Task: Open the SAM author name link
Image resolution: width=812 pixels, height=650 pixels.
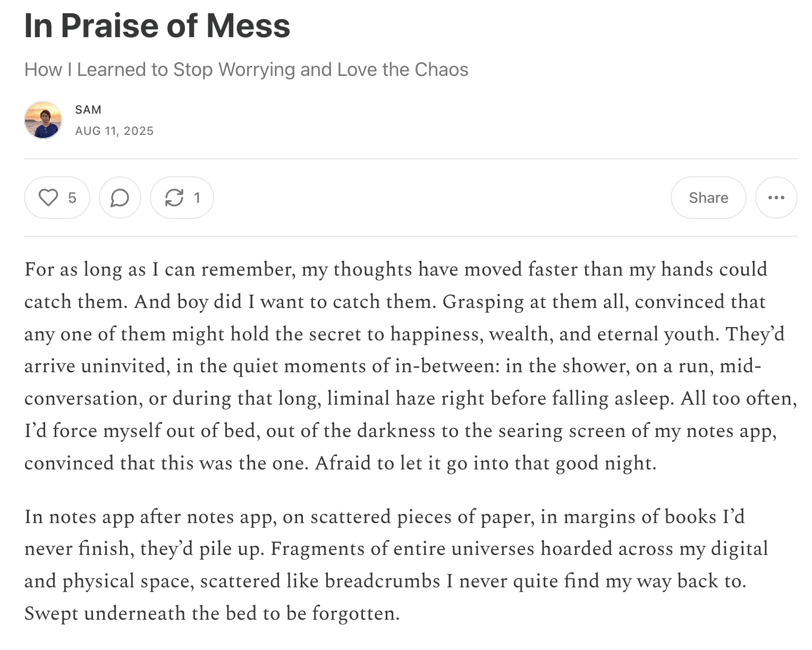Action: point(88,109)
